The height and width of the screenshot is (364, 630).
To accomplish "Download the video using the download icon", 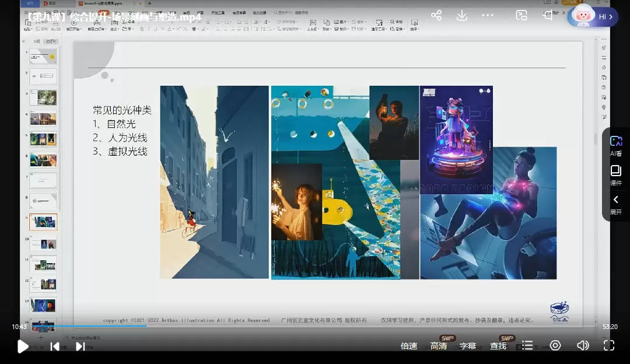I will click(462, 16).
